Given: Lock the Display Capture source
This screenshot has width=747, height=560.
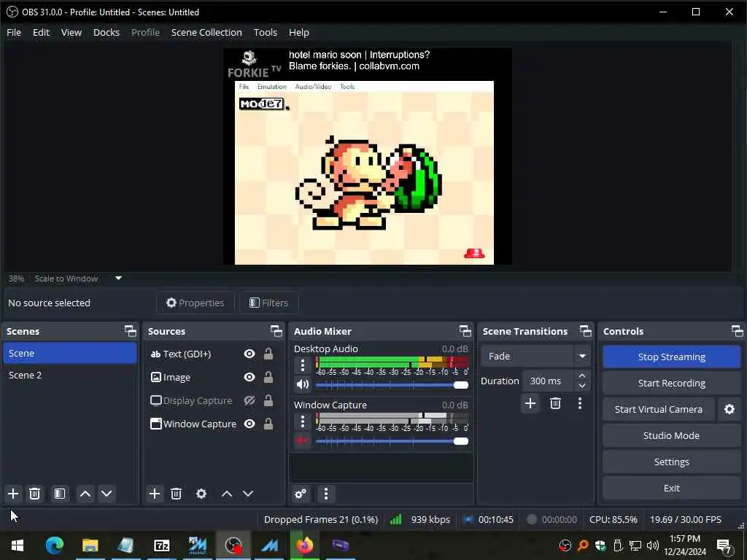Looking at the screenshot, I should click(x=268, y=400).
